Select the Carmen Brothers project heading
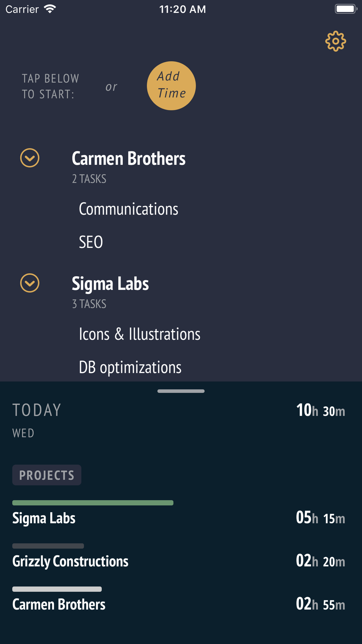Viewport: 362px width, 644px height. (129, 158)
